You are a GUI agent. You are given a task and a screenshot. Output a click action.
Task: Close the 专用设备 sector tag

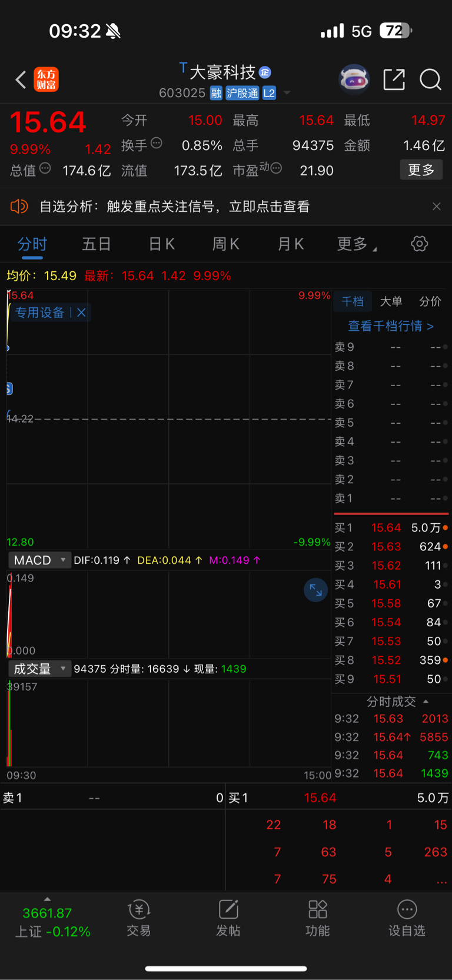pos(81,313)
